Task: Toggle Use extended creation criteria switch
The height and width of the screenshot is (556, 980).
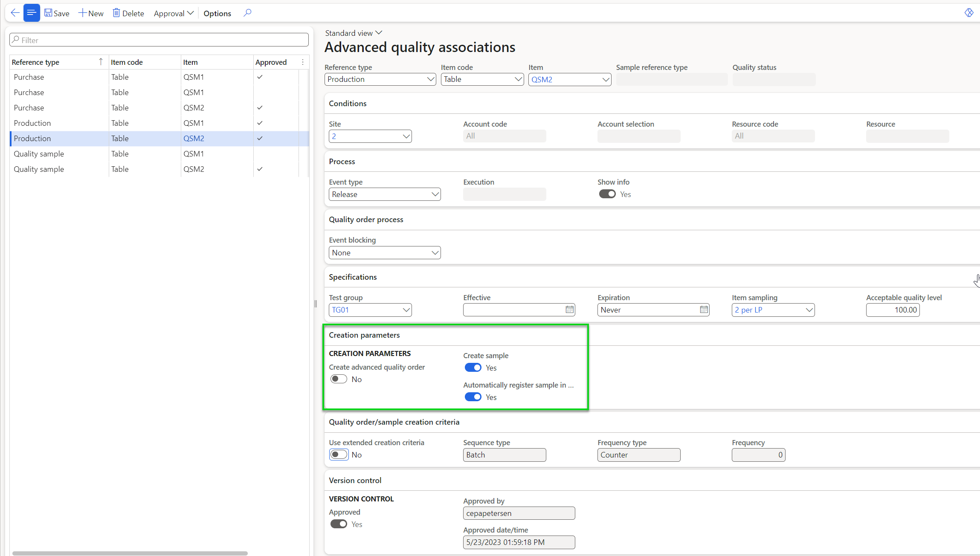Action: [339, 455]
